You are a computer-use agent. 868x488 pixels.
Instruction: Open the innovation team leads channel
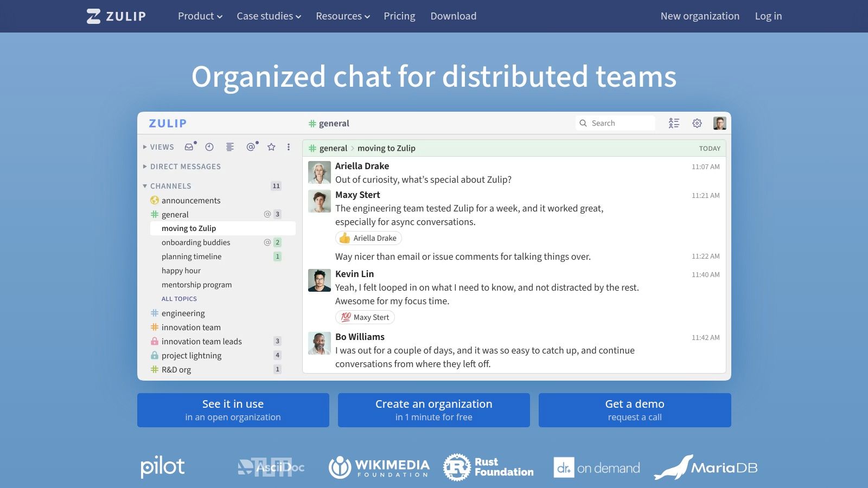[202, 342]
